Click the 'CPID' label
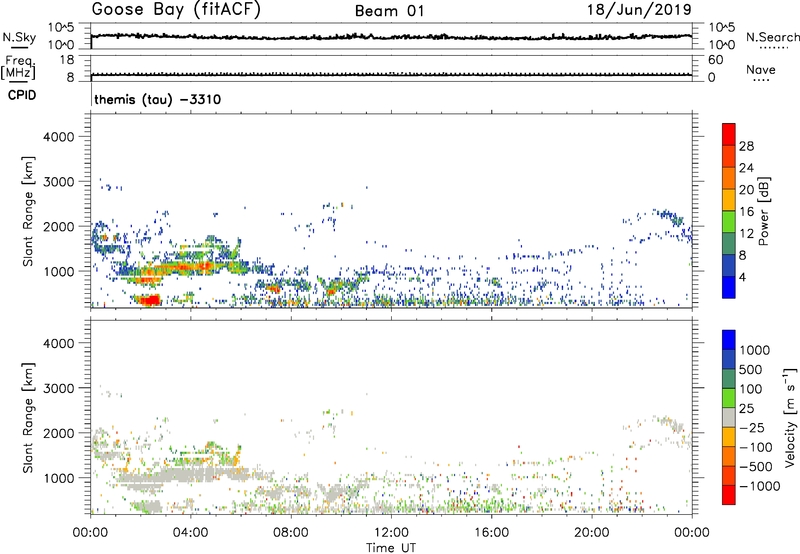This screenshot has width=800, height=554. tap(22, 95)
